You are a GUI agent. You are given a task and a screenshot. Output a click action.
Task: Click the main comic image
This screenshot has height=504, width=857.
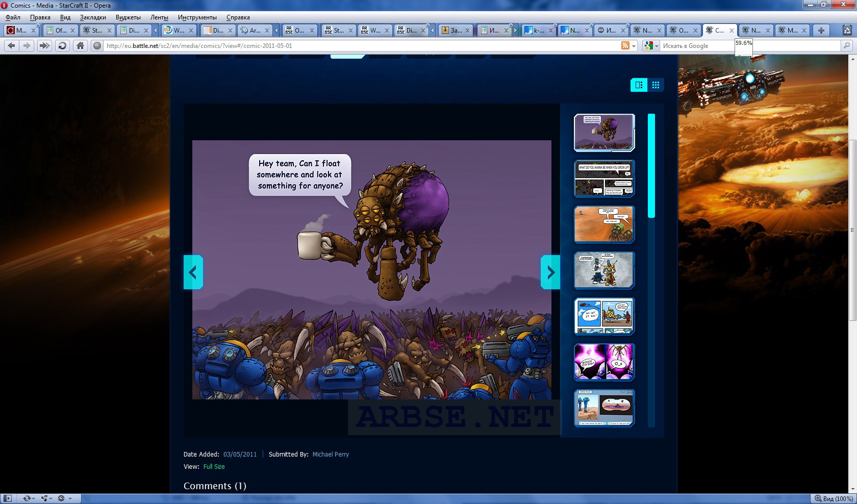(x=372, y=269)
